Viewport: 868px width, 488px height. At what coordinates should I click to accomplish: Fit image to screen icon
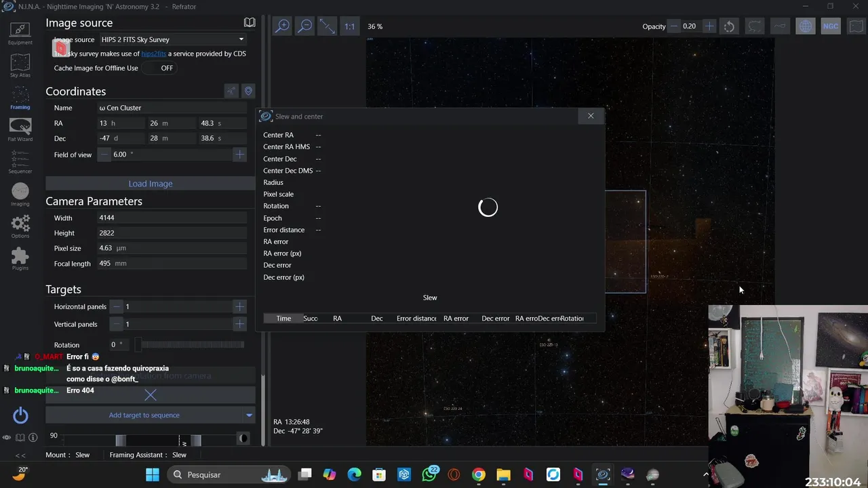[328, 26]
